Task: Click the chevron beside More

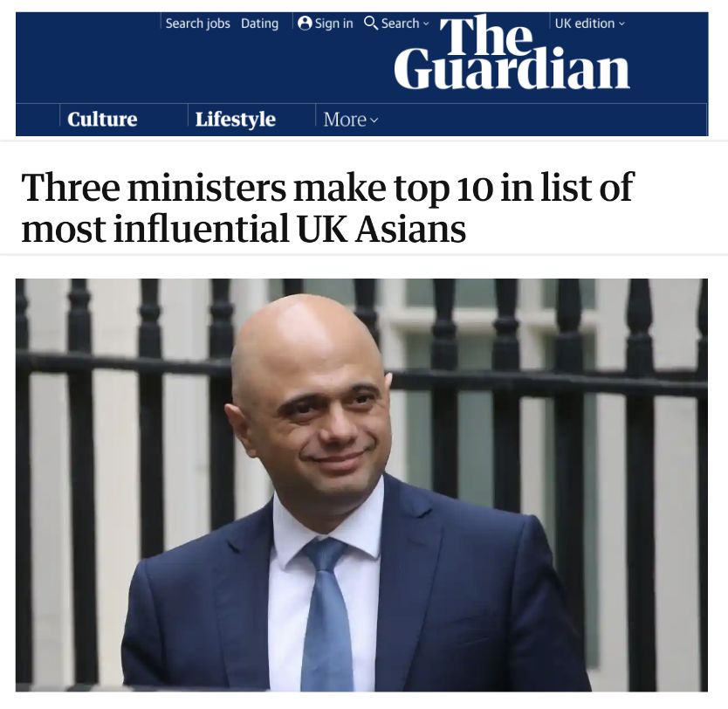Action: point(374,120)
